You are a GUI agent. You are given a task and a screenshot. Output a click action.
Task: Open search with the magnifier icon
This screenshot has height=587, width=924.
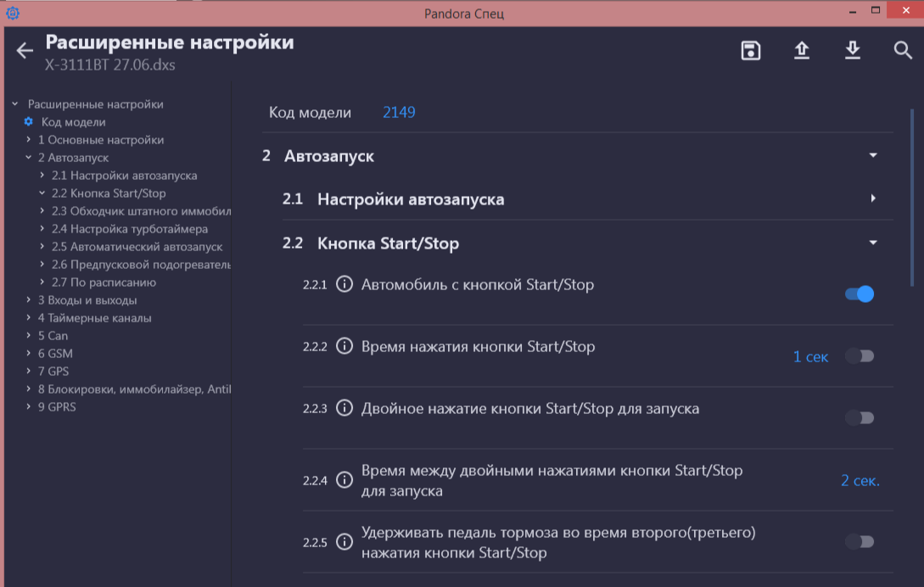point(903,51)
